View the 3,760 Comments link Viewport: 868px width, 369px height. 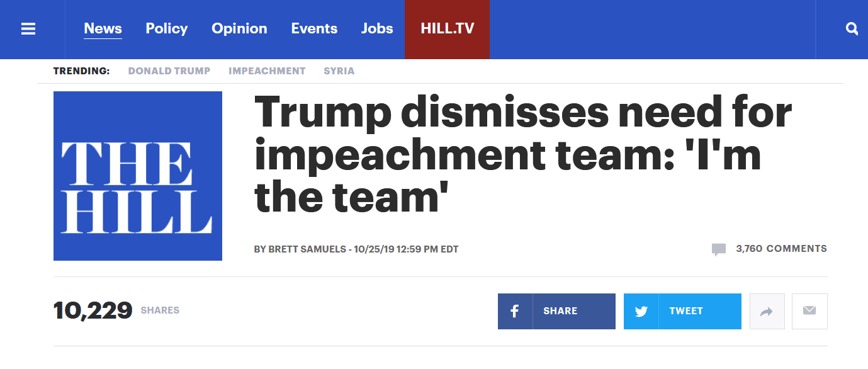[781, 249]
